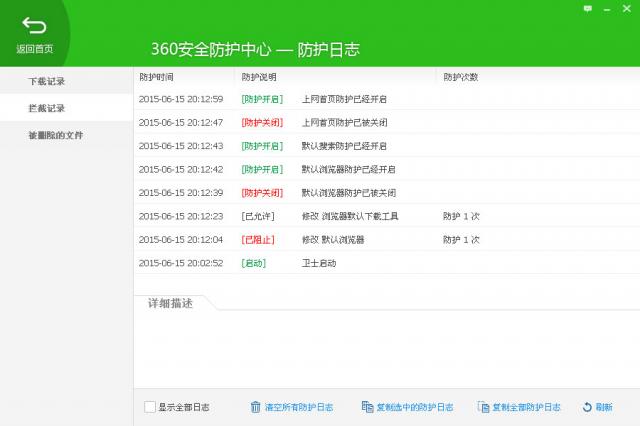
Task: Enable the 显示全部日志 checkbox
Action: pos(150,407)
